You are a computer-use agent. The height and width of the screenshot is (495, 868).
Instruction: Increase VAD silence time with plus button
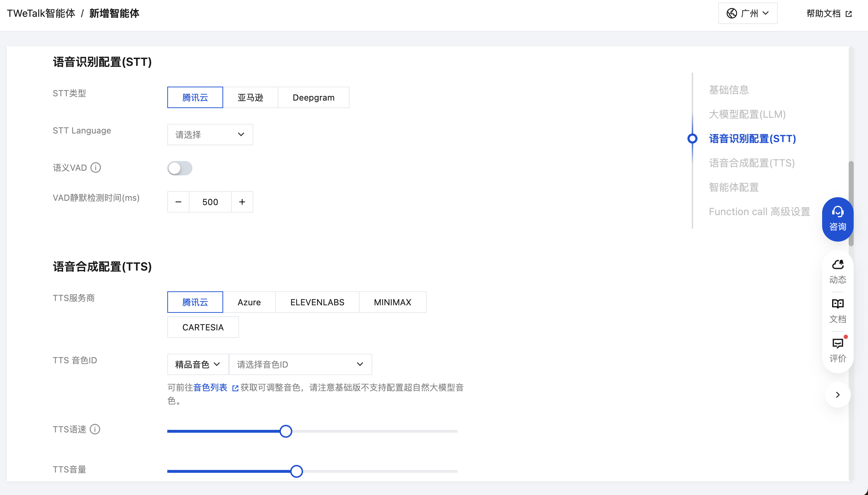point(242,202)
